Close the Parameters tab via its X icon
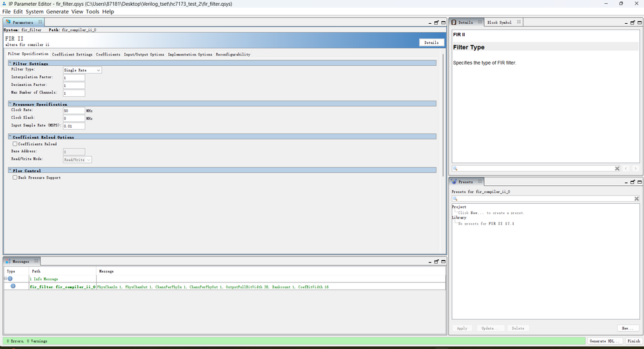This screenshot has height=349, width=644. [40, 22]
